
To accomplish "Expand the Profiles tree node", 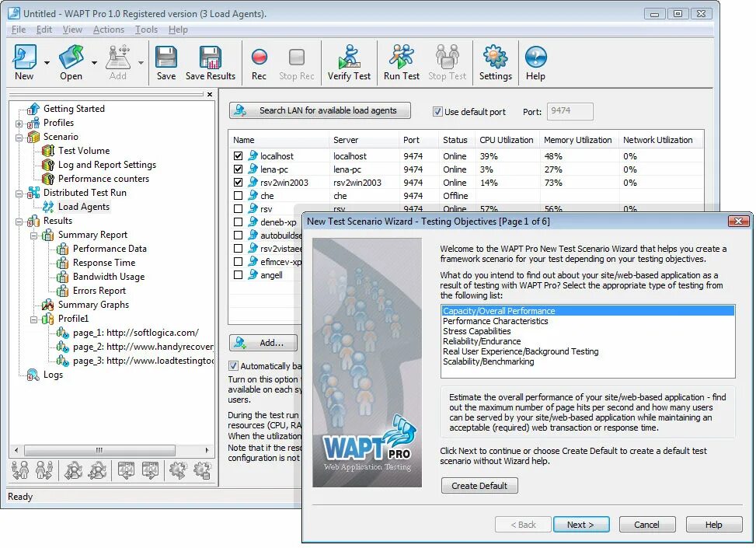I will click(x=19, y=124).
